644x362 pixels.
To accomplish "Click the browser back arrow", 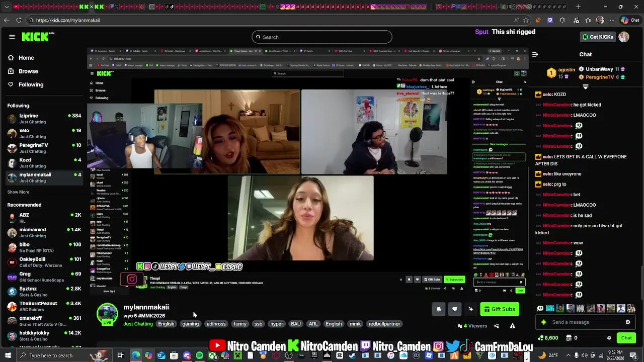I will pyautogui.click(x=7, y=20).
